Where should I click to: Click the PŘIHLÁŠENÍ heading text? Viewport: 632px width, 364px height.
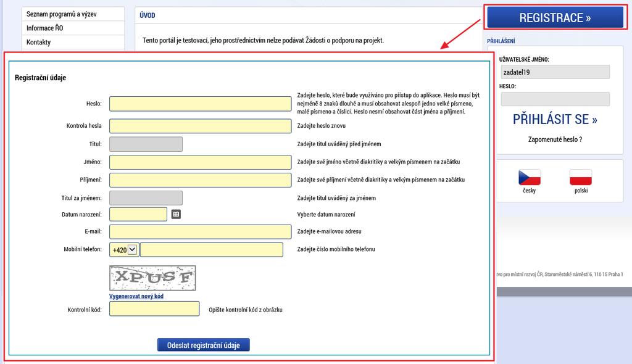click(x=501, y=41)
